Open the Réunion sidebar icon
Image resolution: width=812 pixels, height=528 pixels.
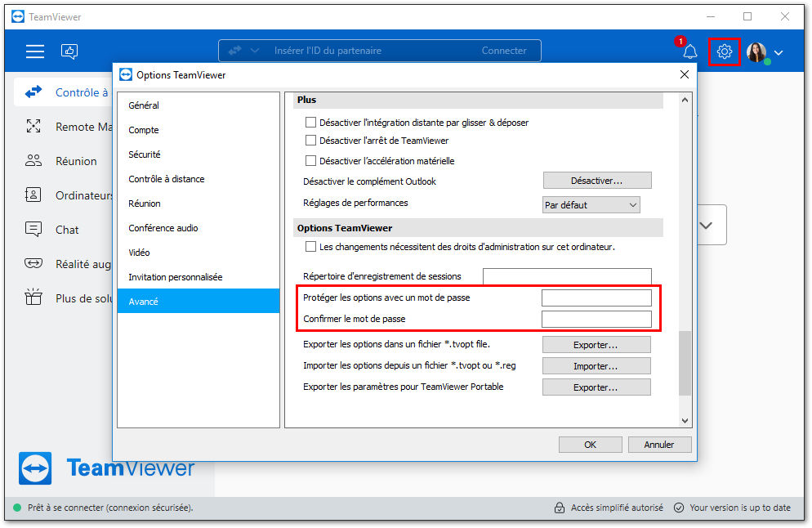(x=33, y=161)
